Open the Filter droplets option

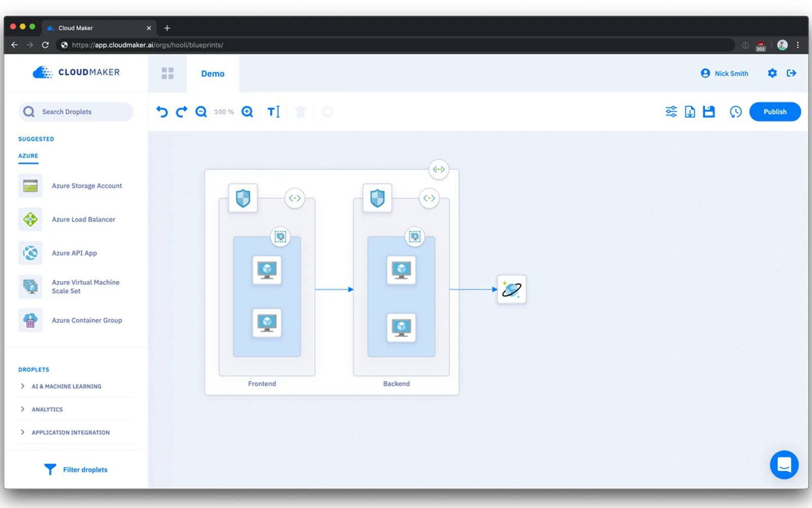(76, 469)
